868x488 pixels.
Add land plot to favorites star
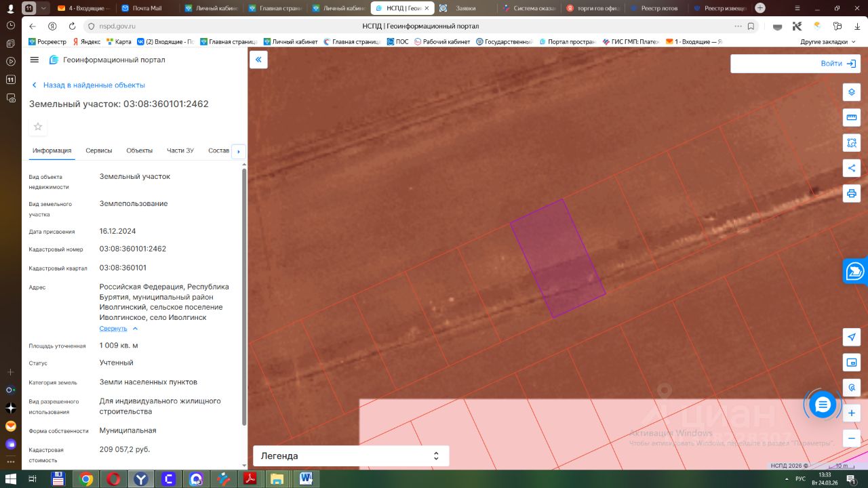38,127
